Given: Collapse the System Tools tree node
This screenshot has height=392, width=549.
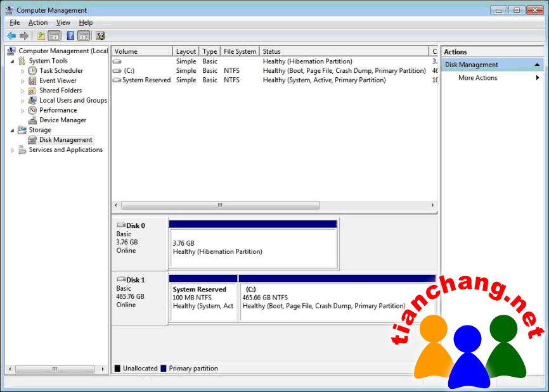Looking at the screenshot, I should pyautogui.click(x=13, y=61).
